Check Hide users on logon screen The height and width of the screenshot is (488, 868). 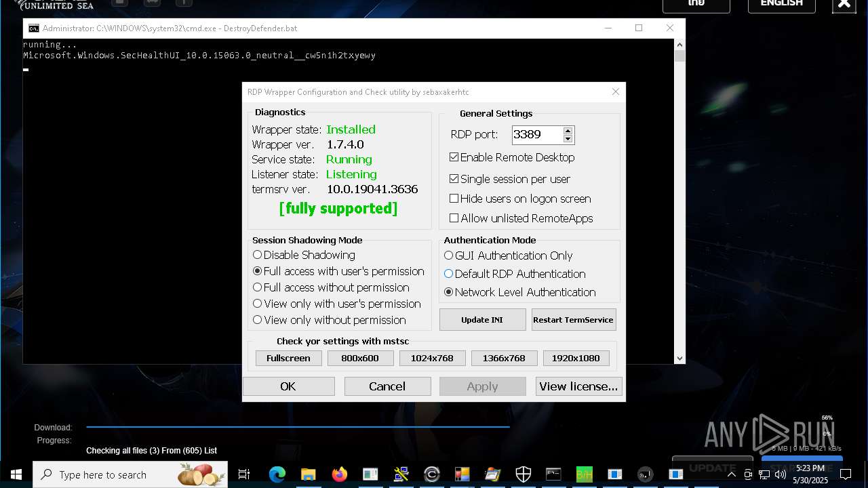454,199
